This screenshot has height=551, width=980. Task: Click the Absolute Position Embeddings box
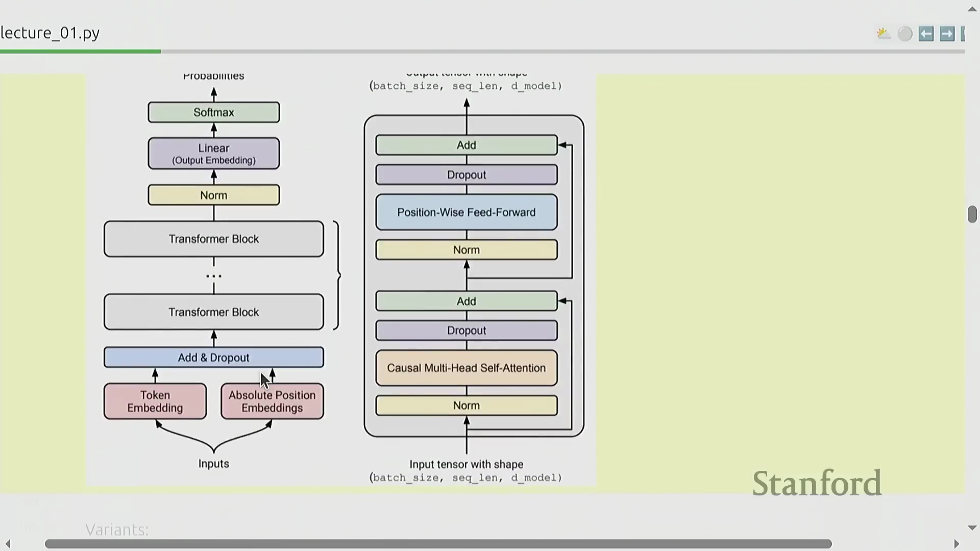pyautogui.click(x=272, y=401)
